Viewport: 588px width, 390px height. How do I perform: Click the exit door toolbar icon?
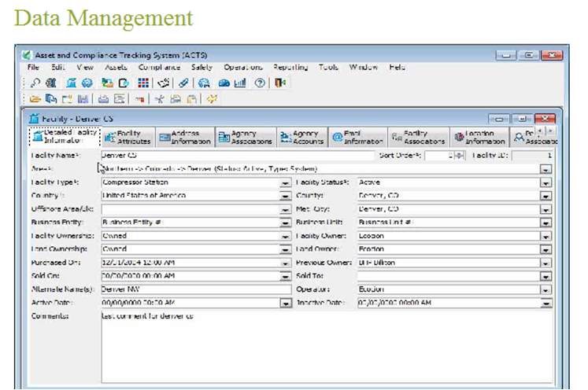tap(280, 83)
